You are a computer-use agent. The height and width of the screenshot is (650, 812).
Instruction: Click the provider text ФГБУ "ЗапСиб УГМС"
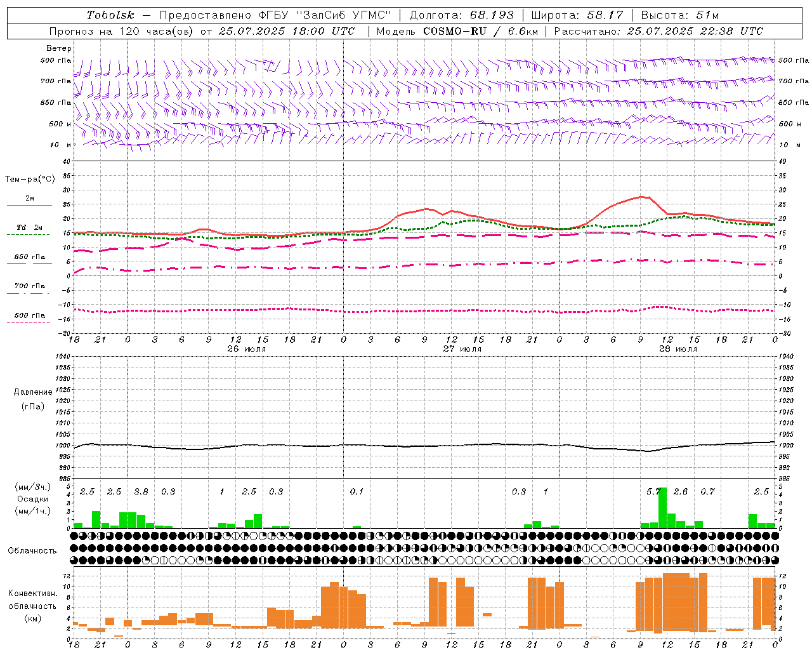[x=325, y=15]
